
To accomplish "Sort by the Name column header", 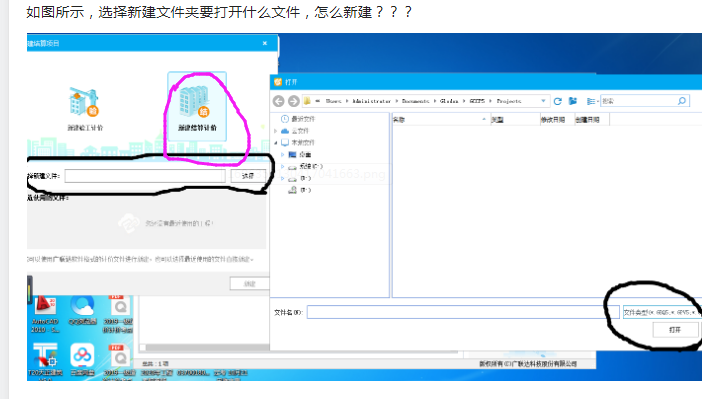I will coord(440,120).
